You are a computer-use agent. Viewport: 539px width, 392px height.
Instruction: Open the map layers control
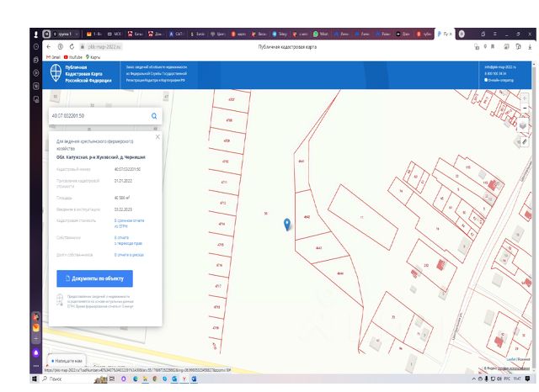click(523, 126)
